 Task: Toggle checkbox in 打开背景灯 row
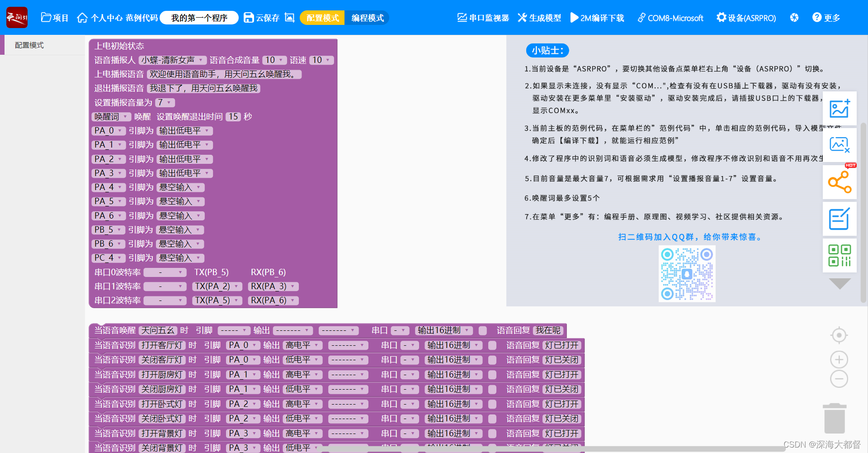(x=492, y=434)
